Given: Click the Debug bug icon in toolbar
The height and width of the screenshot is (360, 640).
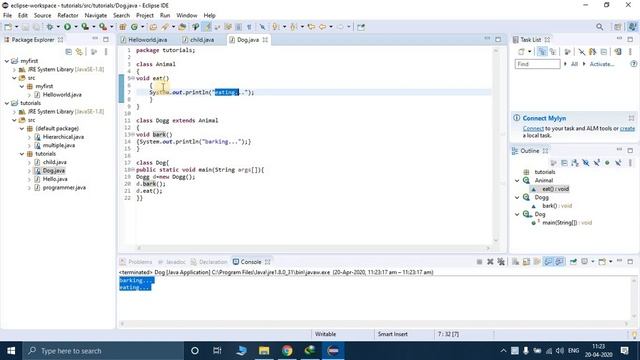Looking at the screenshot, I should pyautogui.click(x=50, y=27).
